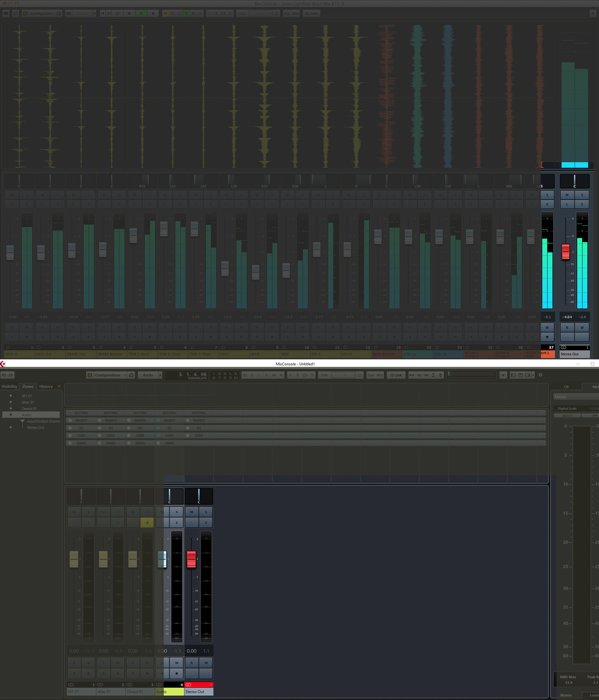Switch to the History tab

click(x=46, y=386)
